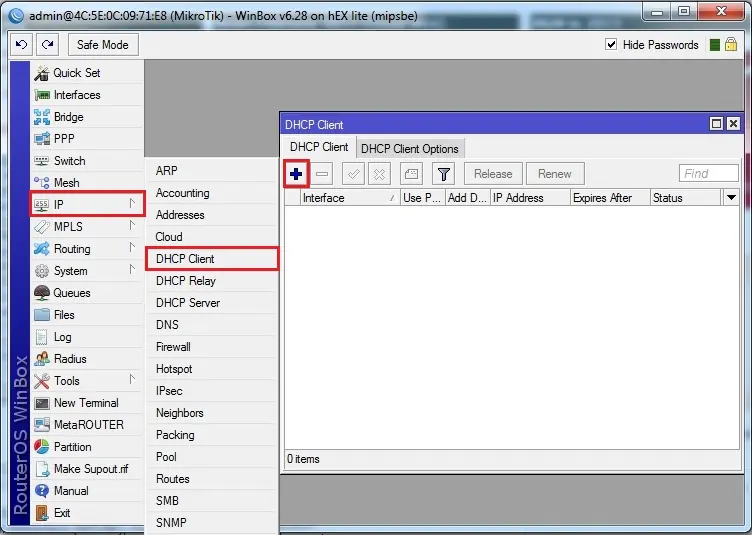Click the X Disable button

tap(379, 174)
